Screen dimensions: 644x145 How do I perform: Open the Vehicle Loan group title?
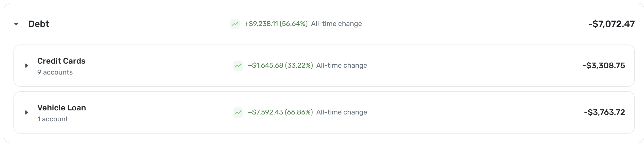point(62,108)
